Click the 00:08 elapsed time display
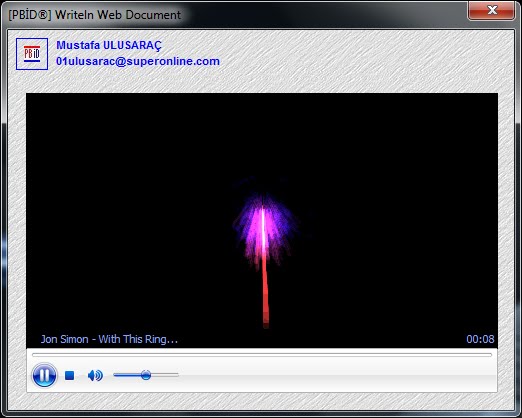 [480, 339]
